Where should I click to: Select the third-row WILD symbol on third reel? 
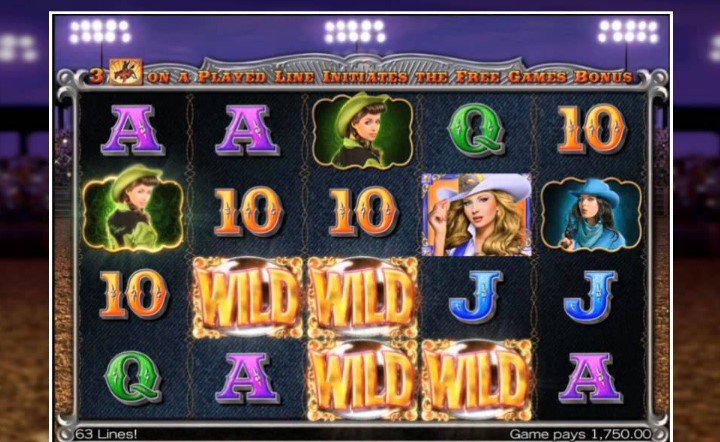pos(362,297)
